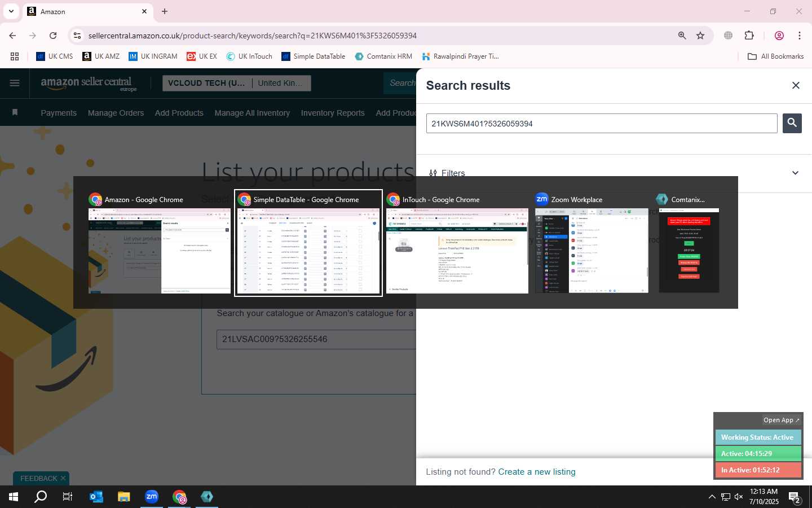Image resolution: width=812 pixels, height=508 pixels.
Task: Open the Add Products nav item
Action: (x=179, y=113)
